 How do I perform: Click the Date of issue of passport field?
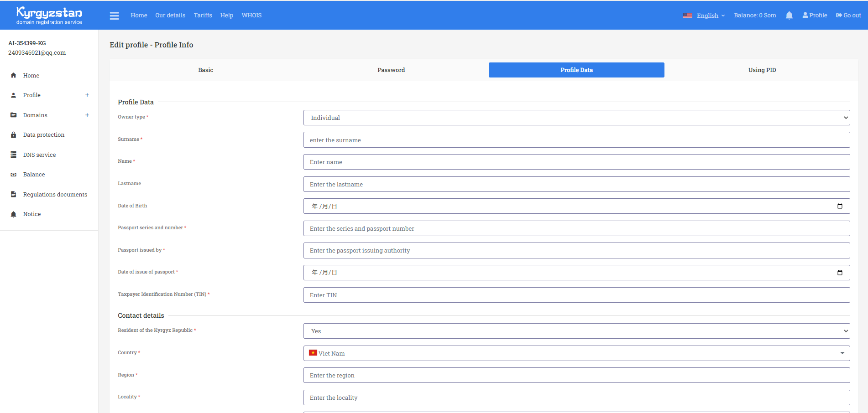point(576,273)
